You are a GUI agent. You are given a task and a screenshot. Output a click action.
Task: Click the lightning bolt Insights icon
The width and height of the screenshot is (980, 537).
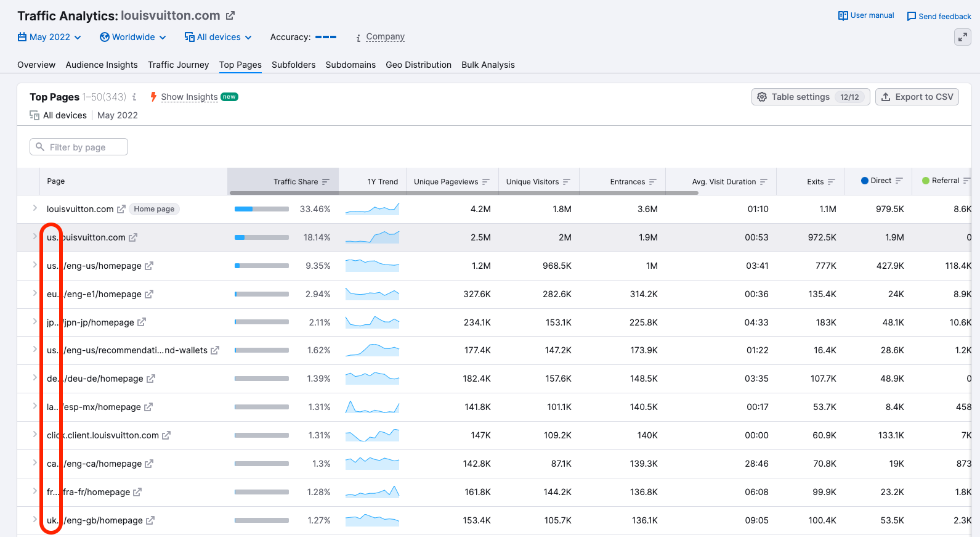(x=153, y=97)
